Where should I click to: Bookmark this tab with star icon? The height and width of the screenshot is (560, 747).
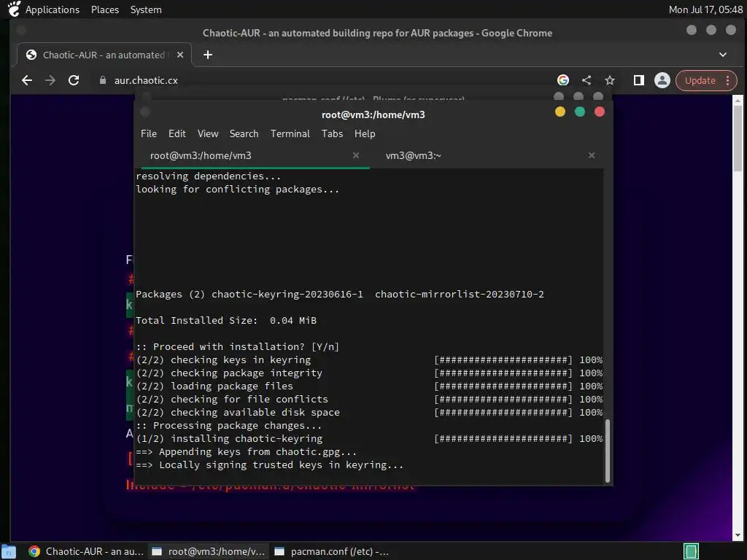(x=610, y=80)
